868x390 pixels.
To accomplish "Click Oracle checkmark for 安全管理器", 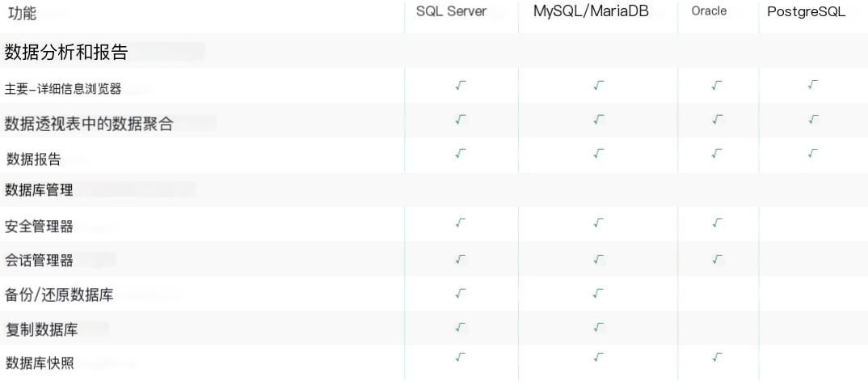I will click(x=718, y=223).
